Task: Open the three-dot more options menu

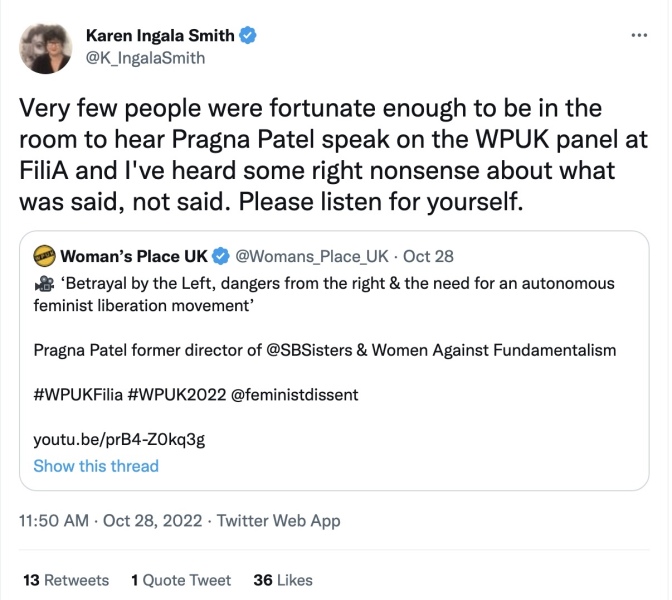Action: (640, 35)
